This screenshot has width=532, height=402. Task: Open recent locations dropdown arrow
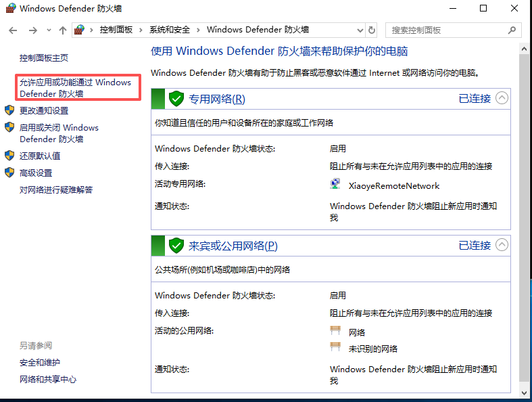tap(48, 30)
